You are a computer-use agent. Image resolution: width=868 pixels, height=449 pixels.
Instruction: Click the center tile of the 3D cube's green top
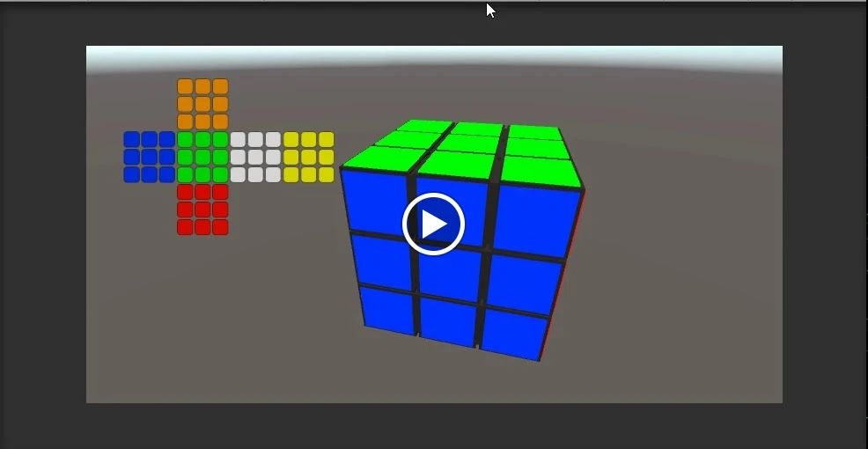[x=467, y=143]
